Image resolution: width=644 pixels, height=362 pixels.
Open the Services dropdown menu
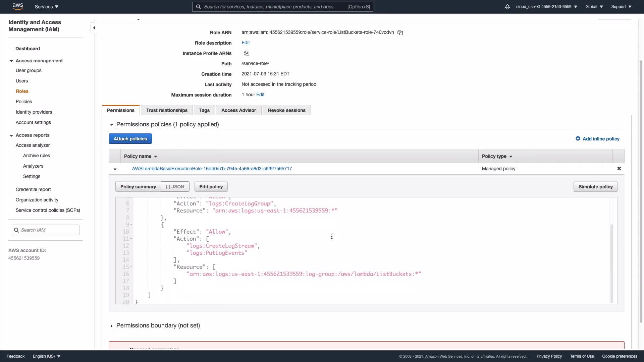pyautogui.click(x=47, y=7)
